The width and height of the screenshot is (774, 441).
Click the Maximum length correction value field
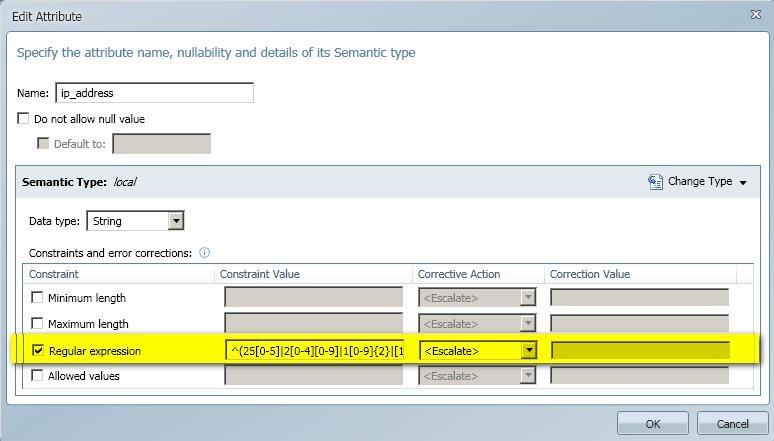(640, 324)
